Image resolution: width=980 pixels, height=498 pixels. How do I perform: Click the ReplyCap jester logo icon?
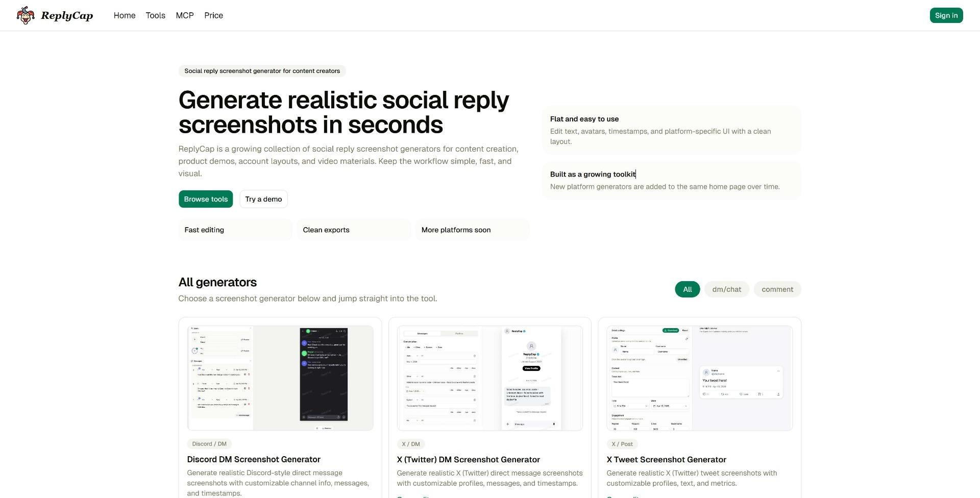pos(26,15)
